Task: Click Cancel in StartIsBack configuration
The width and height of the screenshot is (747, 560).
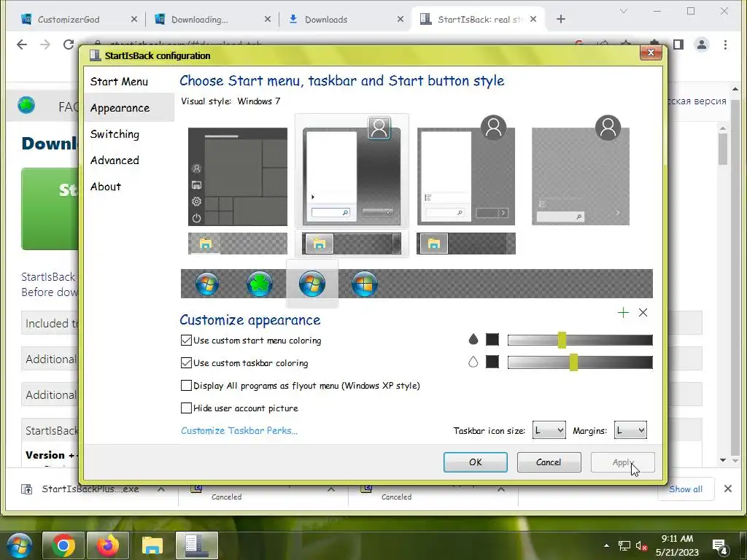Action: [549, 462]
